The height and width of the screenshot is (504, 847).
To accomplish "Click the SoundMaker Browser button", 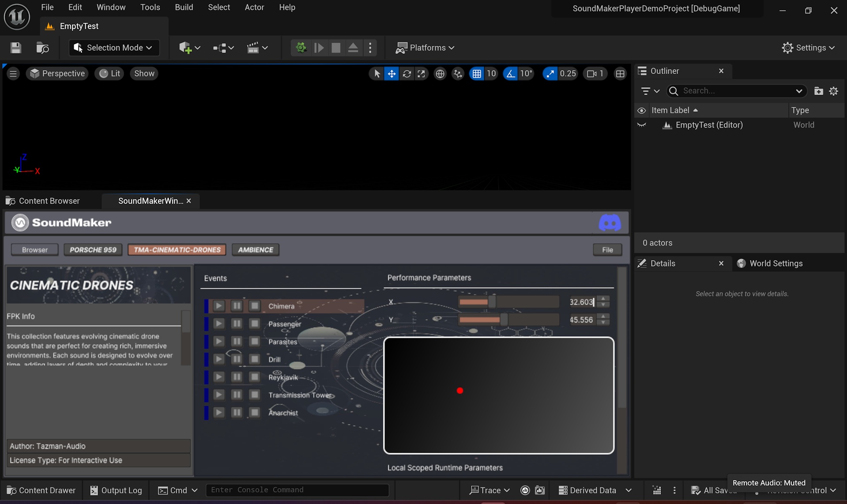I will [x=34, y=250].
